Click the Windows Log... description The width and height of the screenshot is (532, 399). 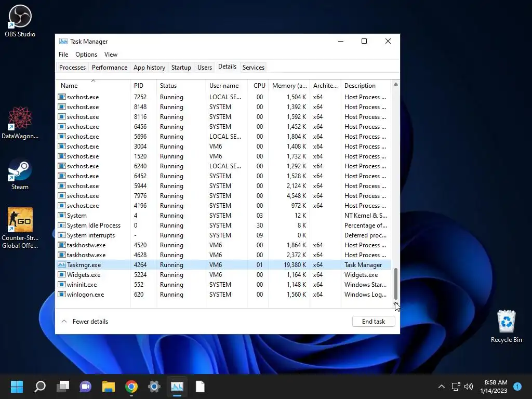click(x=365, y=295)
